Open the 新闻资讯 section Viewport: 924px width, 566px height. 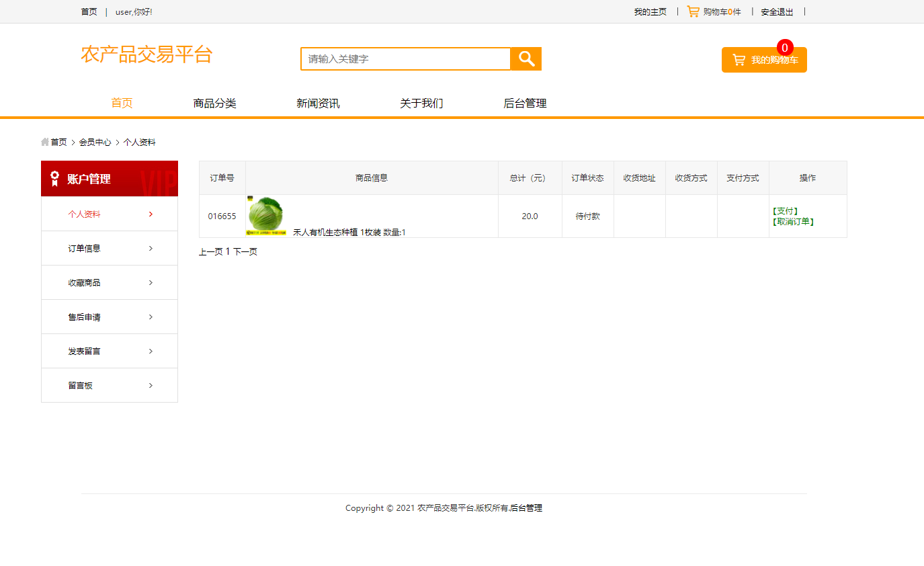317,103
